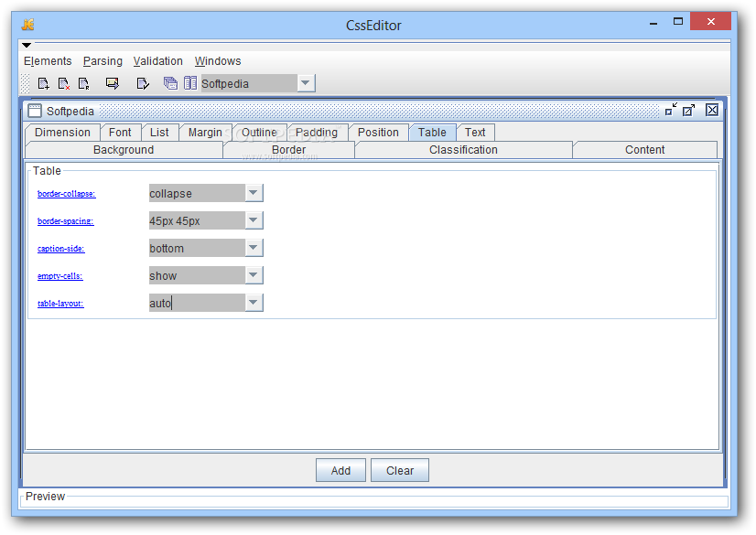Click the cascade windows toolbar icon
The image size is (756, 535).
pyautogui.click(x=170, y=83)
